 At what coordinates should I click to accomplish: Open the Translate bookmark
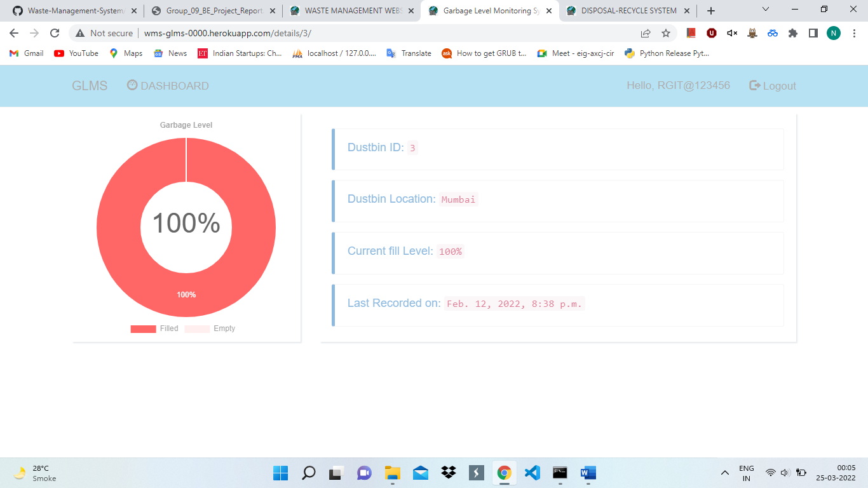[x=409, y=53]
